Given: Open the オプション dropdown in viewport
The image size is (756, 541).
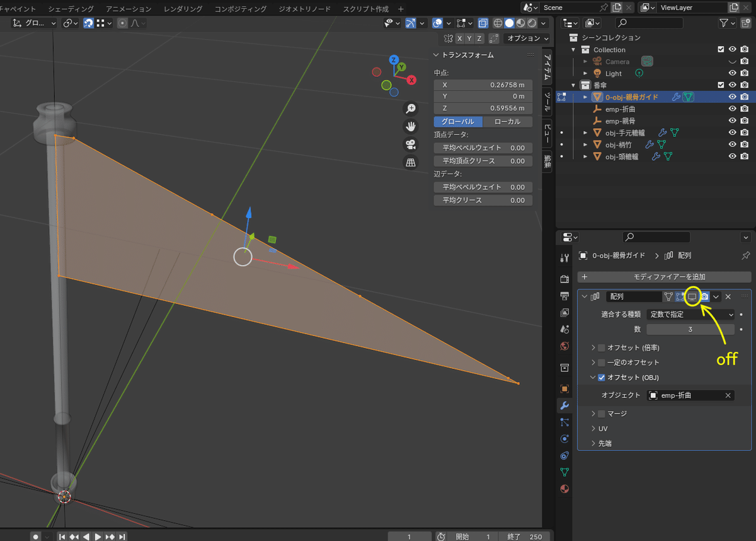Looking at the screenshot, I should click(527, 38).
